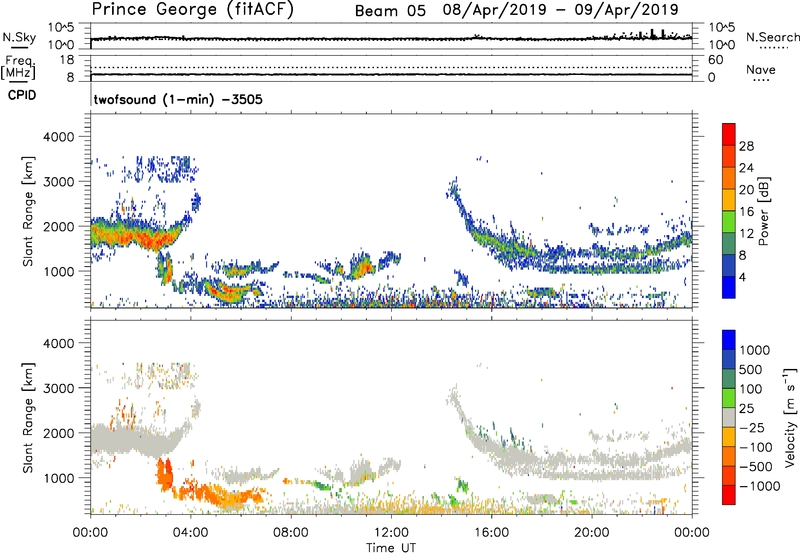Click the '4000' tick on the power panel
The height and width of the screenshot is (554, 800).
[x=59, y=137]
